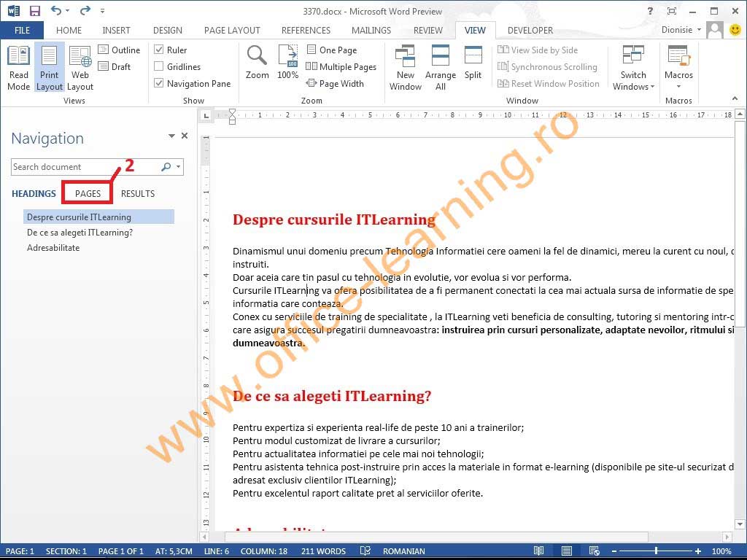
Task: Open the DEVELOPER tab
Action: (x=530, y=30)
